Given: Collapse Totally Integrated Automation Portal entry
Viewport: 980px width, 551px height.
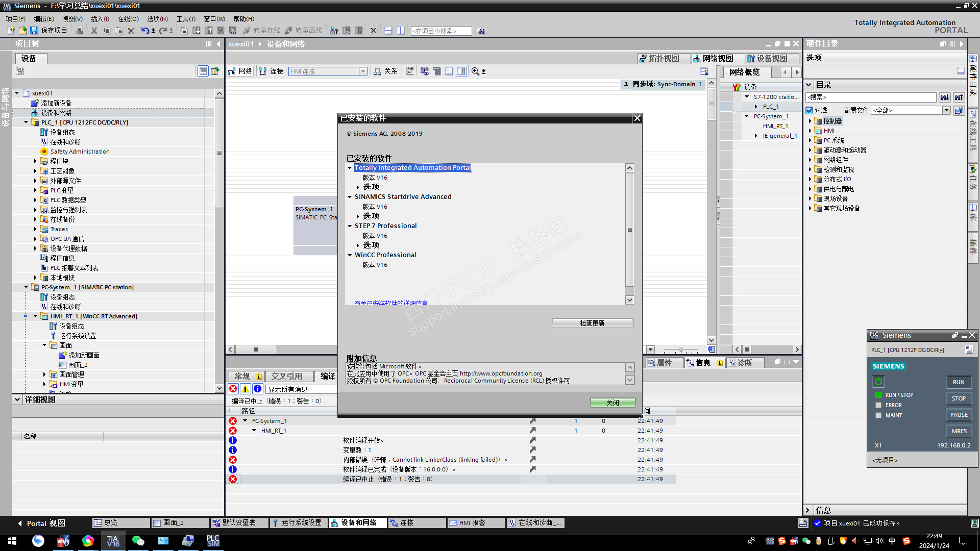Looking at the screenshot, I should pyautogui.click(x=350, y=168).
